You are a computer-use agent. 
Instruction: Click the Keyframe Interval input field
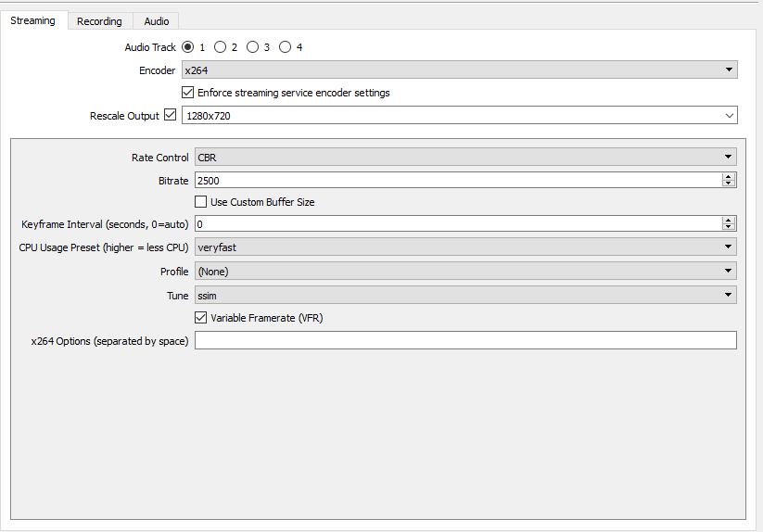click(x=458, y=223)
